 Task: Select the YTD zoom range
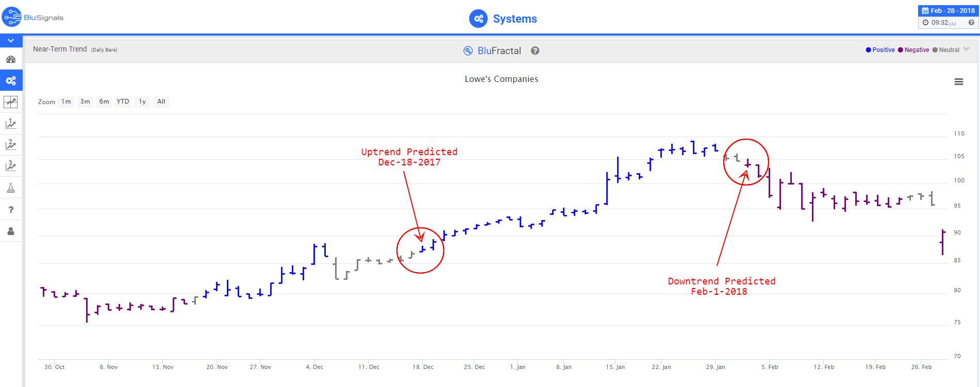click(x=123, y=102)
